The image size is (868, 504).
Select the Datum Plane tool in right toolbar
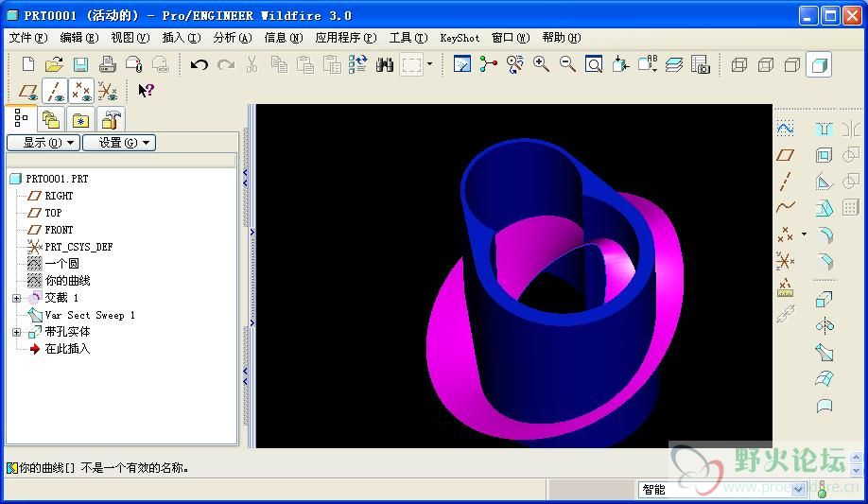point(785,155)
